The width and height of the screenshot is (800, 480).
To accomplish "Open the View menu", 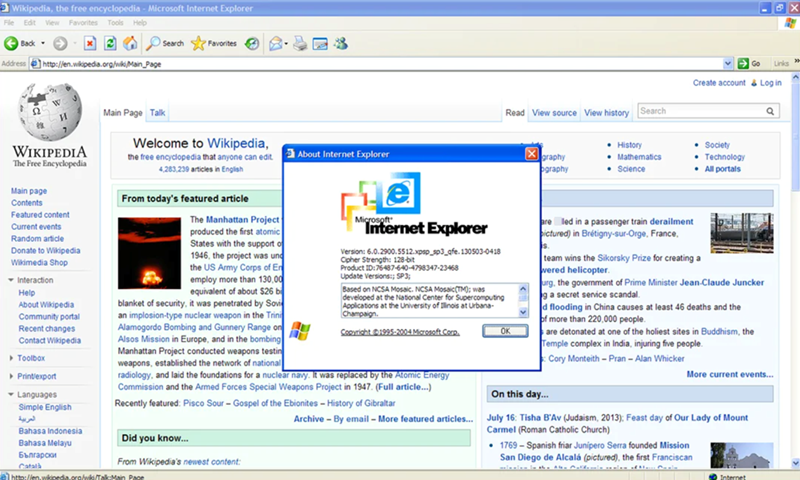I will (52, 22).
